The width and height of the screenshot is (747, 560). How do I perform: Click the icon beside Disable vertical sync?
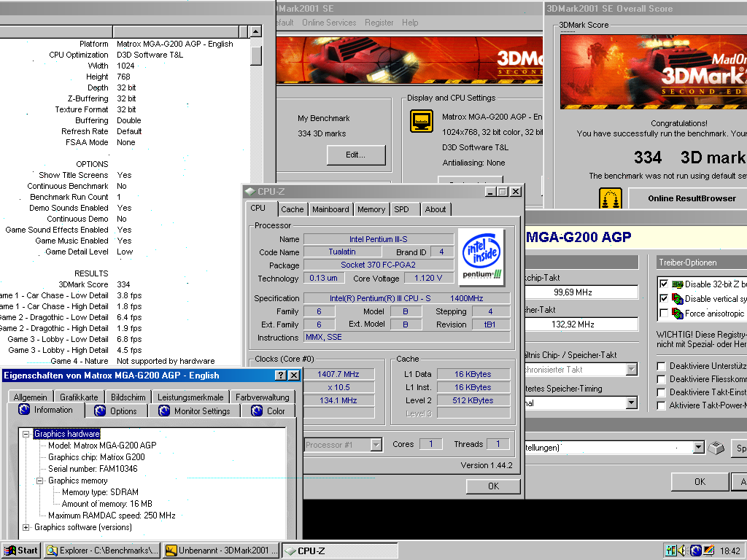tap(678, 299)
